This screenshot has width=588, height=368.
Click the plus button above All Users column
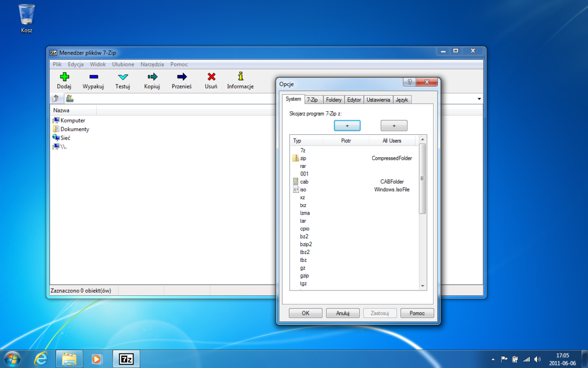[x=394, y=126]
